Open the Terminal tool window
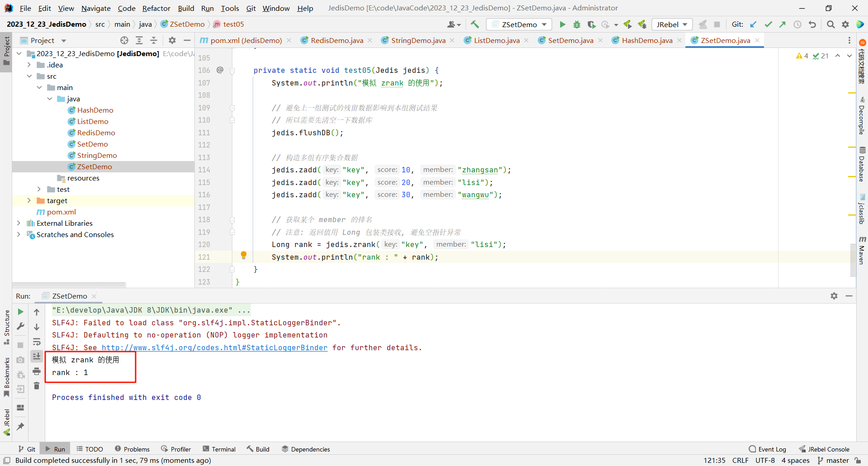The image size is (868, 466). point(219,449)
